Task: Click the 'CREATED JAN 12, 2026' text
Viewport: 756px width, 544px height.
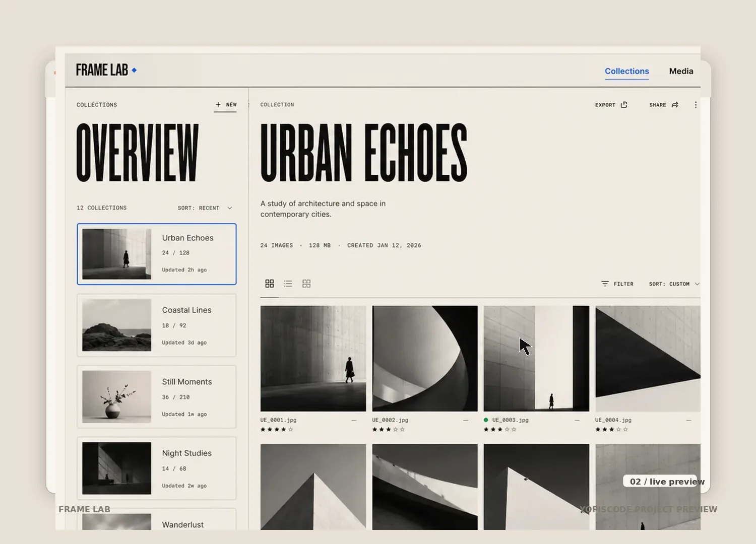Action: pyautogui.click(x=384, y=245)
